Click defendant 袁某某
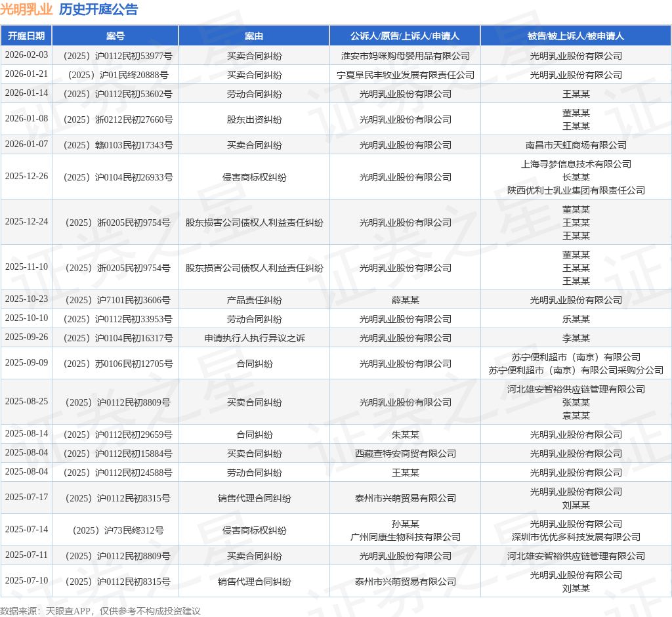 coord(576,415)
